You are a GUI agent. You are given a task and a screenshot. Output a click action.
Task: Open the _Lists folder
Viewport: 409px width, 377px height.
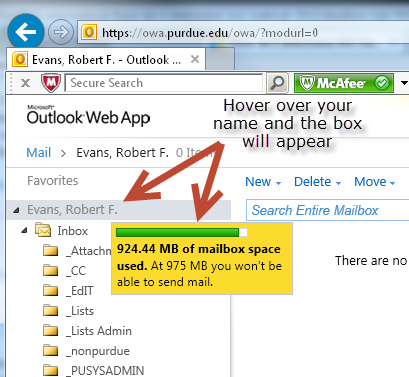click(x=80, y=311)
